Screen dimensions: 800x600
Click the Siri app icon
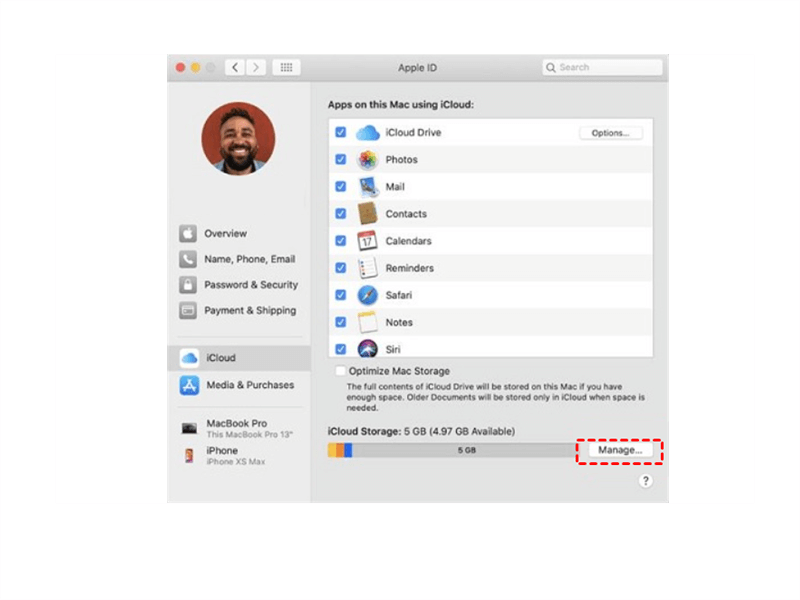[367, 348]
